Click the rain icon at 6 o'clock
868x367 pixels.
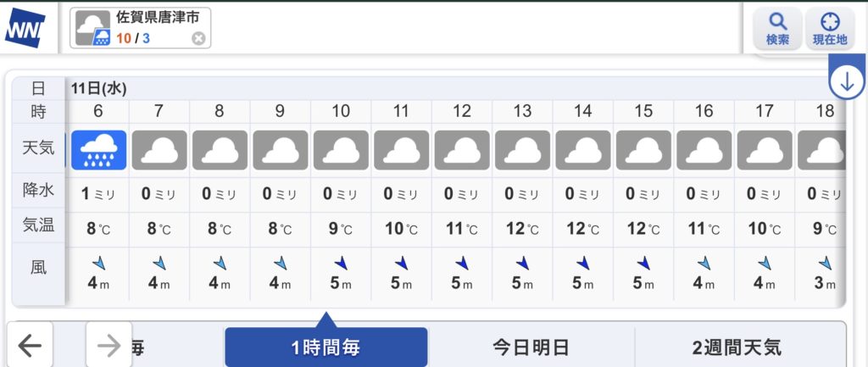pos(99,150)
